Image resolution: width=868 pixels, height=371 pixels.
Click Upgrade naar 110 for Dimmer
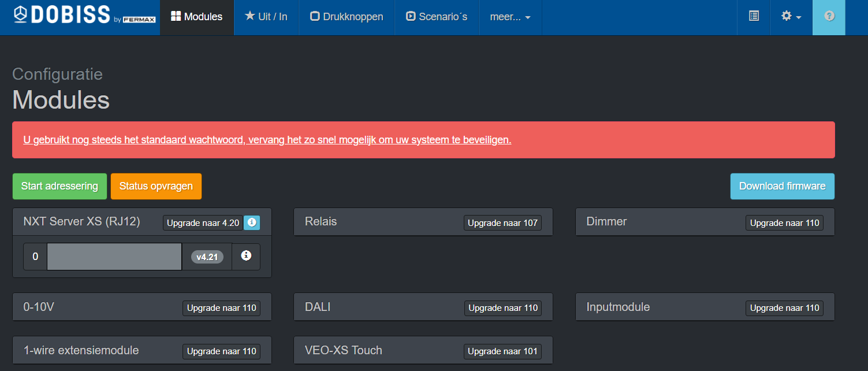point(784,223)
